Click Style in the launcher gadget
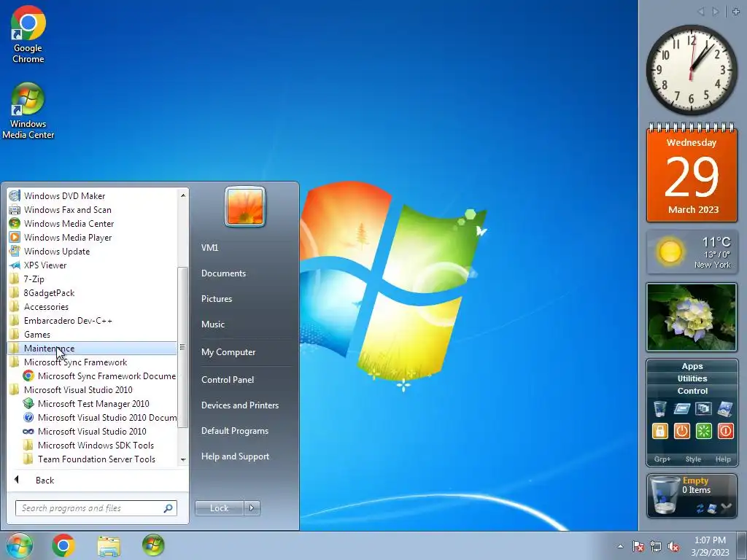 tap(693, 459)
